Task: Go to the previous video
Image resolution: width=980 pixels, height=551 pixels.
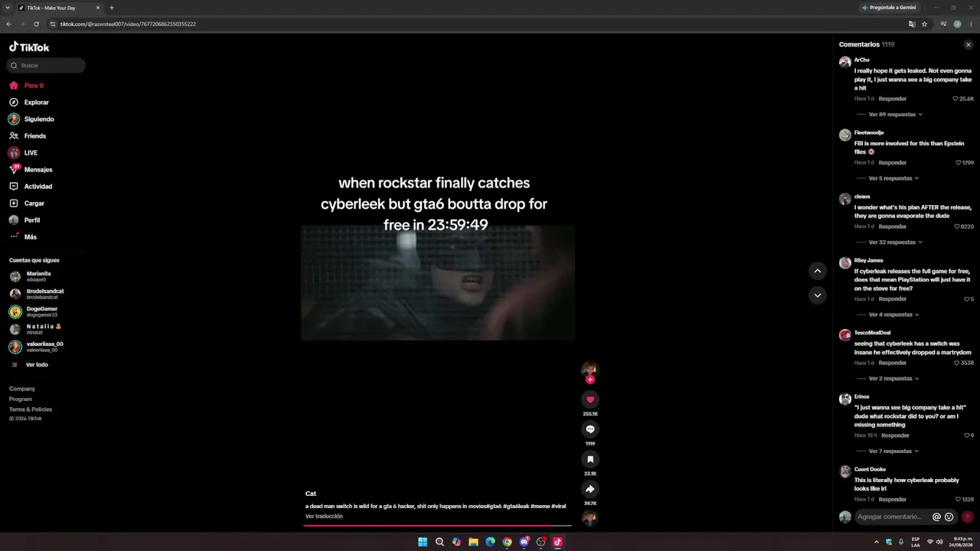Action: tap(818, 271)
